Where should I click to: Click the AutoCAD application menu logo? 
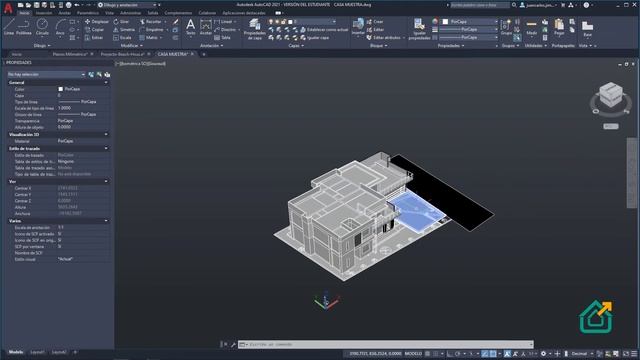[8, 9]
